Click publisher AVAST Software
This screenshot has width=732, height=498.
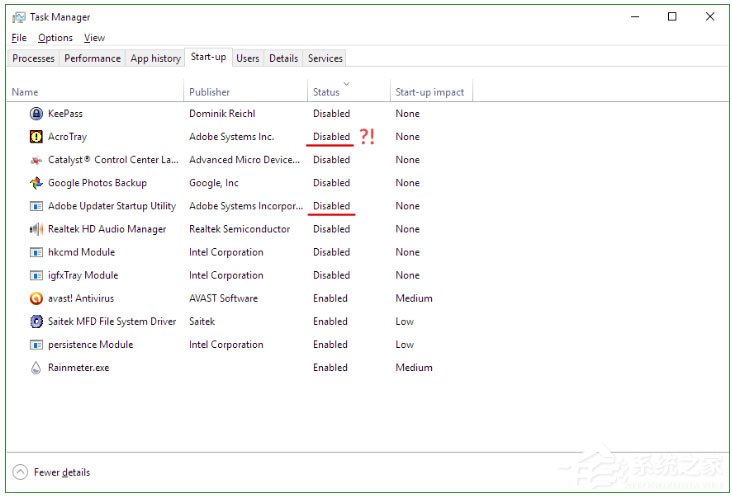(x=223, y=298)
